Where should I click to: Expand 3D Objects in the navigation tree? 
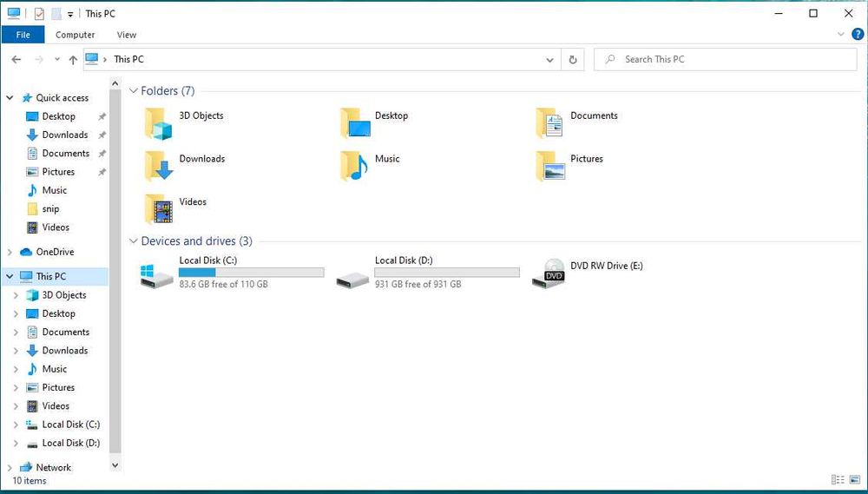click(16, 295)
